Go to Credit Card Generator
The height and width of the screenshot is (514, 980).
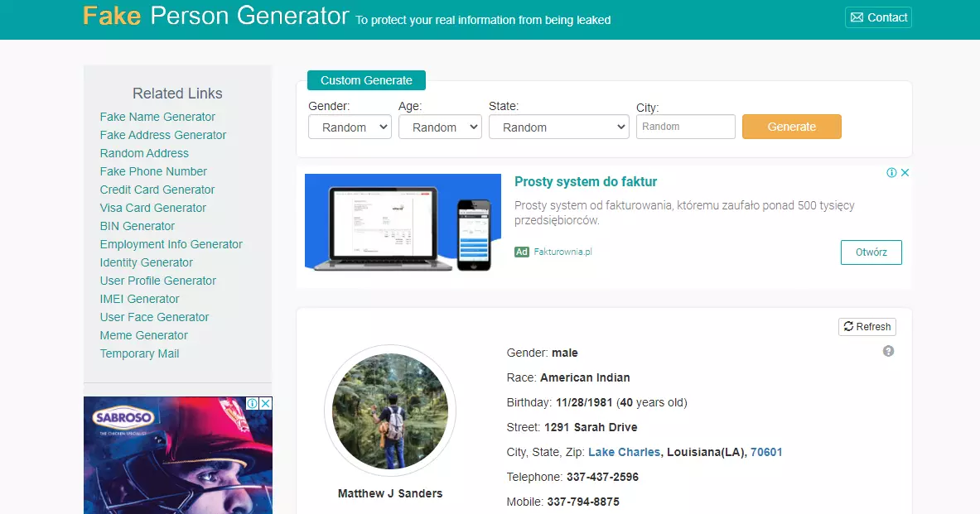click(157, 190)
